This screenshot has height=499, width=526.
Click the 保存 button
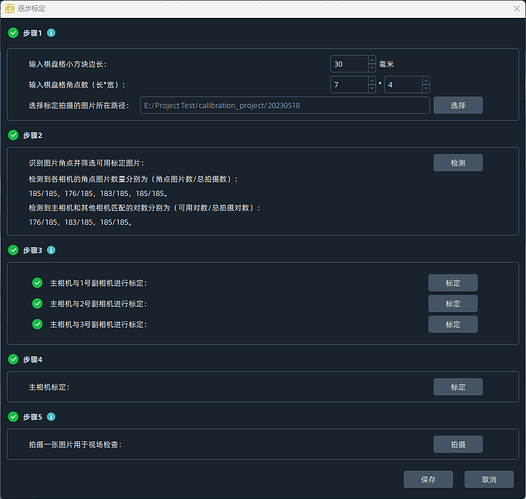point(428,480)
